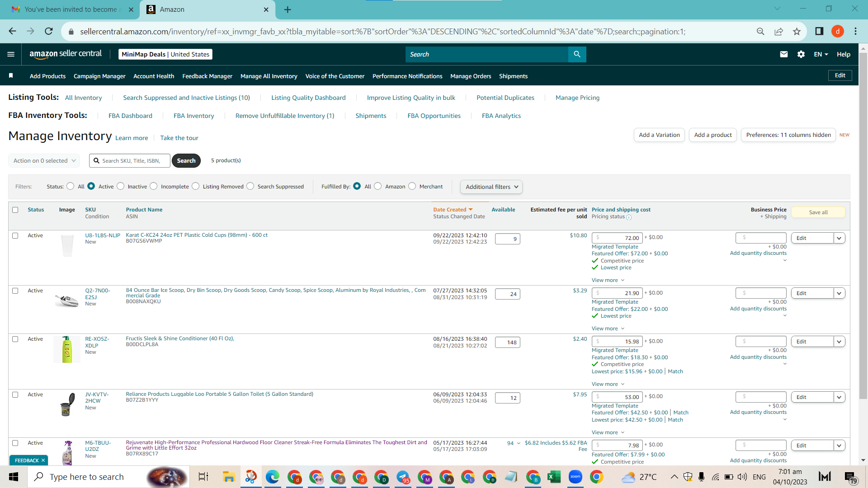Sort by the Date Created column

(453, 210)
